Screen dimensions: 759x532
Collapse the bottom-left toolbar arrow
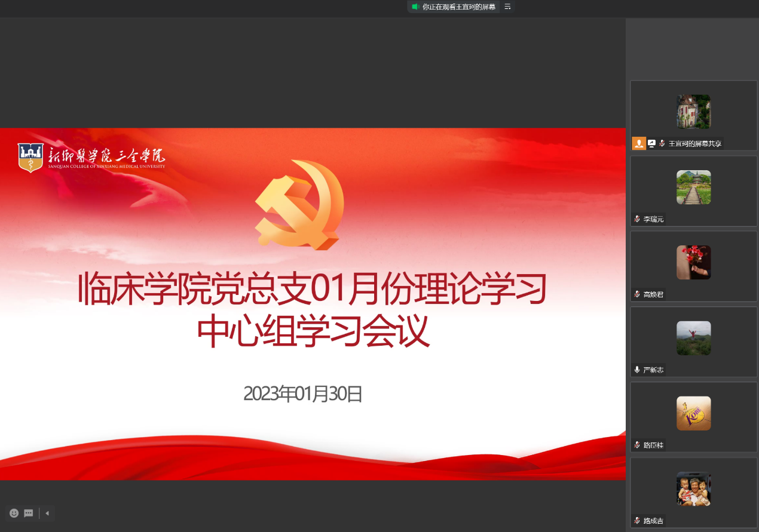point(47,513)
